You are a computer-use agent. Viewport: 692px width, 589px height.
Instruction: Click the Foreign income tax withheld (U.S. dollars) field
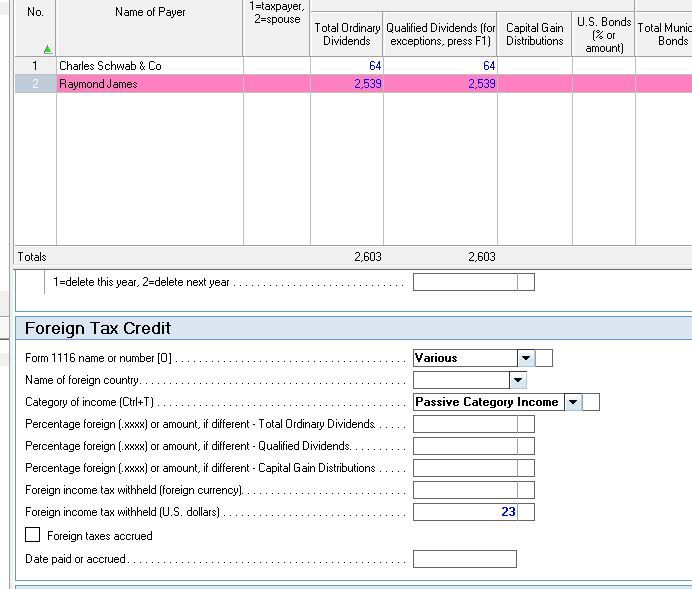click(464, 512)
